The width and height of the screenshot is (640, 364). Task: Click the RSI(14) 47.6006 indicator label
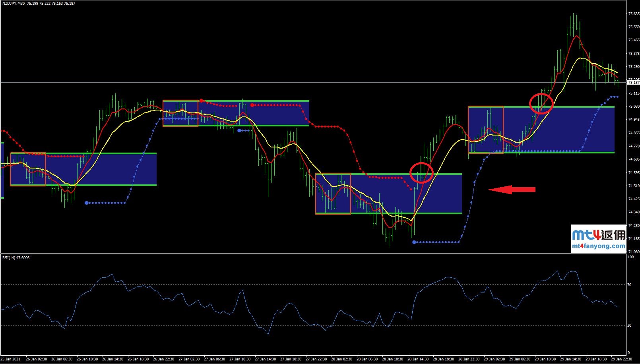[x=16, y=258]
